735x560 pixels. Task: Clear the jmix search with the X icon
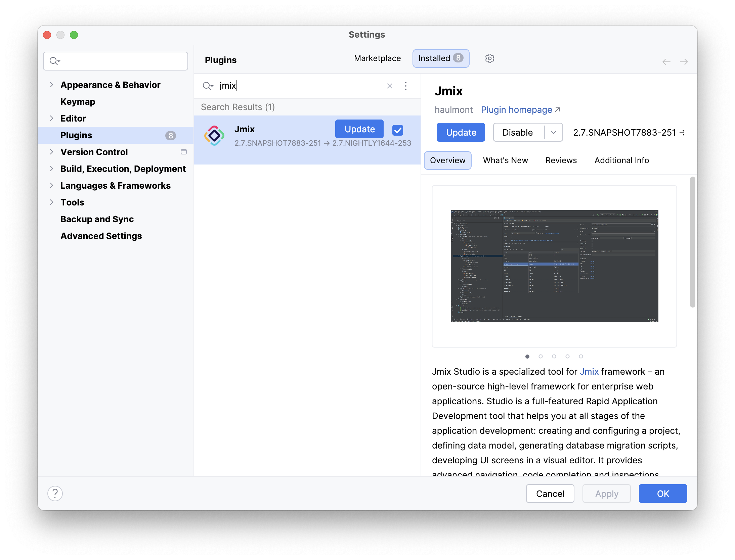[x=389, y=86]
